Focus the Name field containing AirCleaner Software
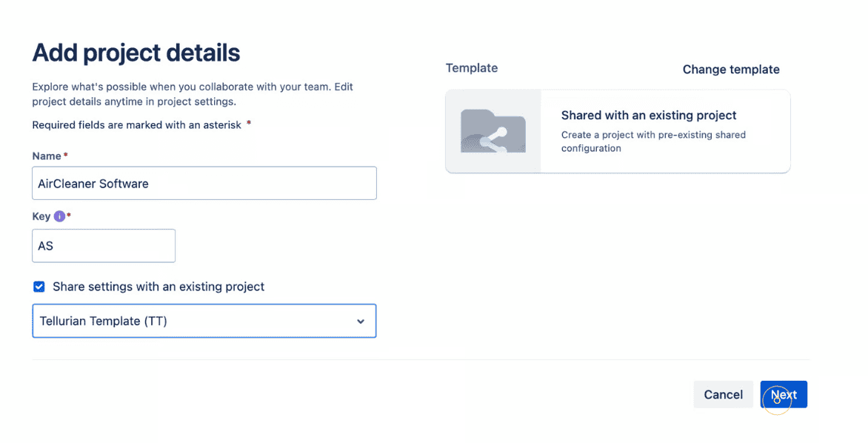This screenshot has width=868, height=443. 204,183
